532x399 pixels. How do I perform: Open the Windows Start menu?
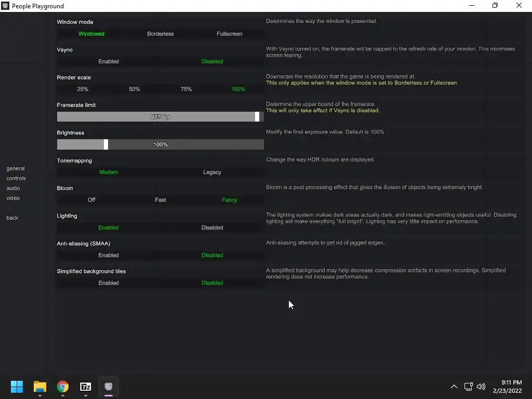click(x=17, y=387)
